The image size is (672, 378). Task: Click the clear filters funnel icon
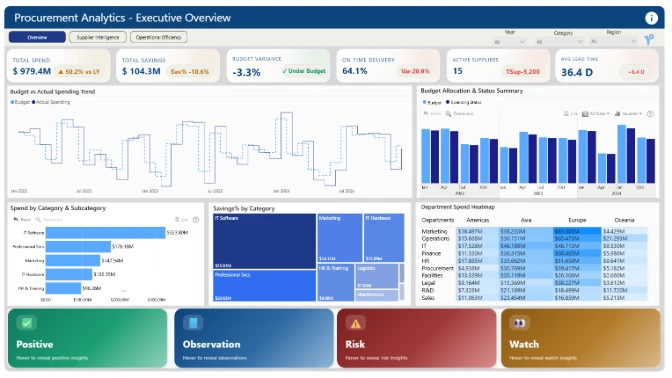[649, 39]
